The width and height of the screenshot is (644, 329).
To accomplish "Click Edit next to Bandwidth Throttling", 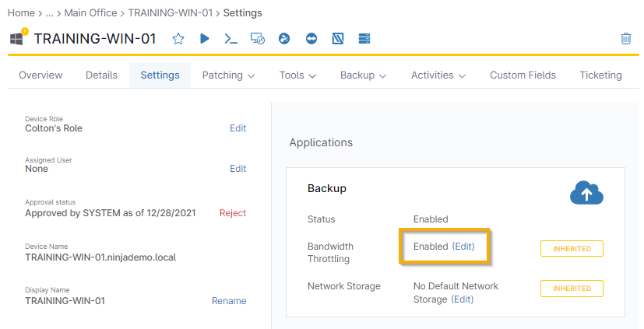I will 463,246.
